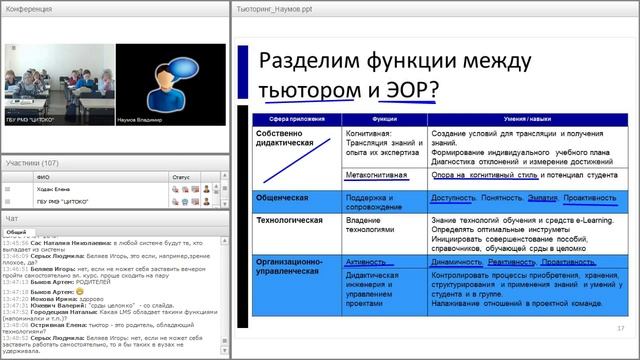Sort participants by ФИО column header
Image resolution: width=640 pixels, height=360 pixels.
click(x=100, y=177)
